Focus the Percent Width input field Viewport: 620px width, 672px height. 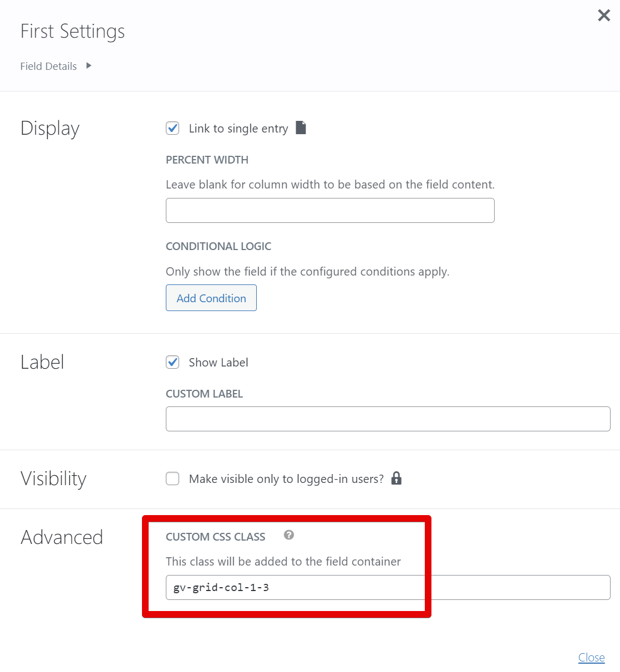(330, 211)
